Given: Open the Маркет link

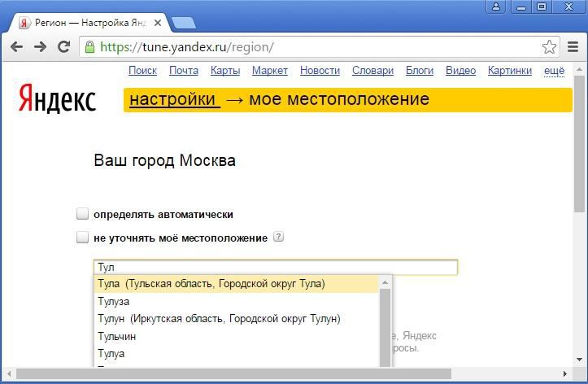Looking at the screenshot, I should 270,71.
